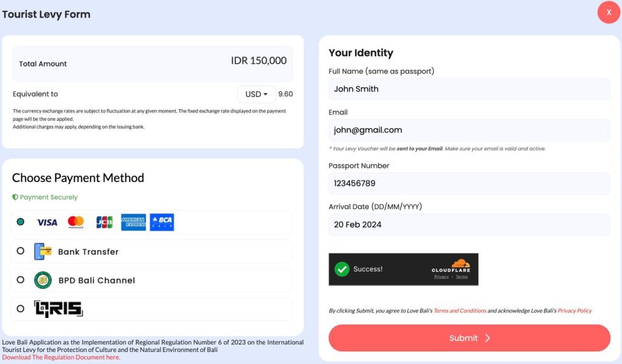Choose the BPD Bali Channel radio option
The height and width of the screenshot is (364, 622).
click(x=21, y=280)
